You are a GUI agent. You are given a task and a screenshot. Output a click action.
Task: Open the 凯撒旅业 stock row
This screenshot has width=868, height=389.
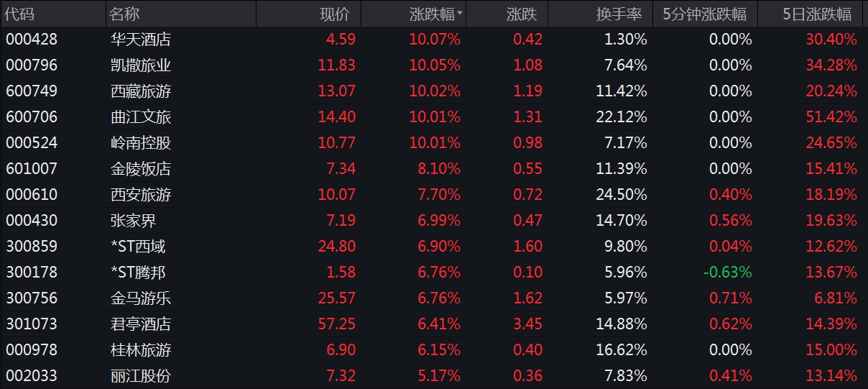[x=434, y=65]
